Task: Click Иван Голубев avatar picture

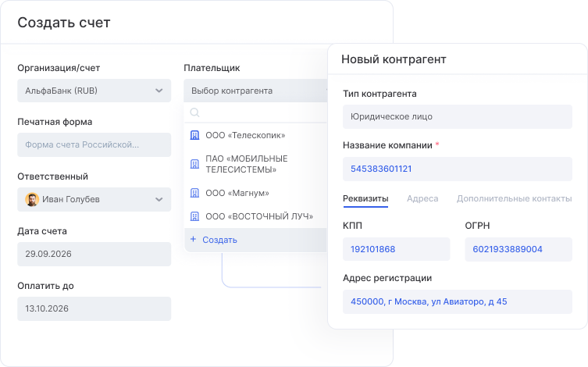Action: (32, 199)
